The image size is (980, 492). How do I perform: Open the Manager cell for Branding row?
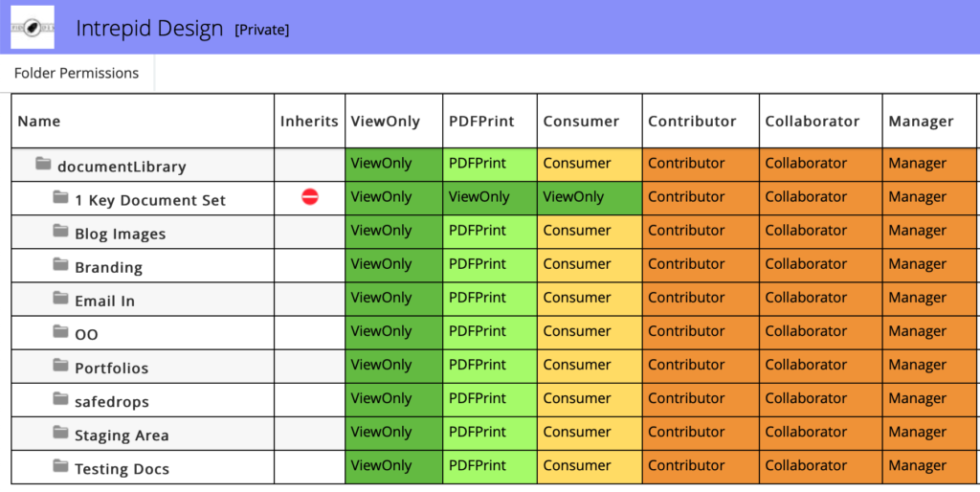(x=928, y=265)
